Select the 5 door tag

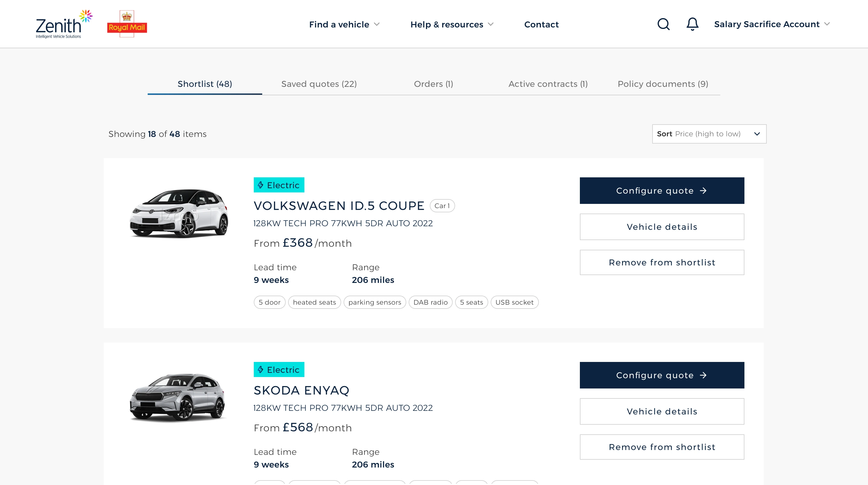point(269,302)
